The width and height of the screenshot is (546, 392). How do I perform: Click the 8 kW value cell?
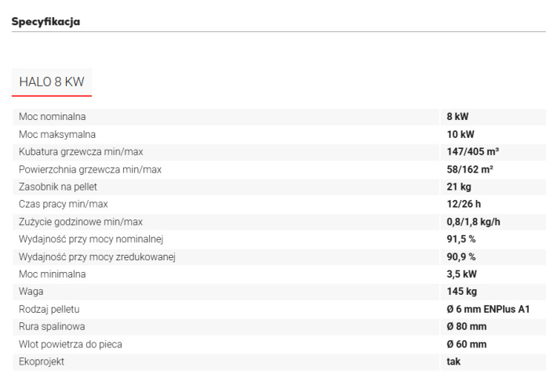[x=457, y=117]
